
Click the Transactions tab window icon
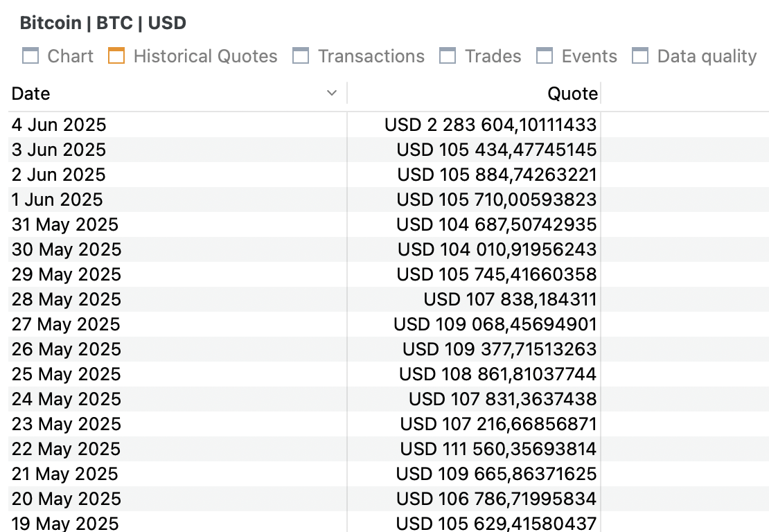click(301, 56)
